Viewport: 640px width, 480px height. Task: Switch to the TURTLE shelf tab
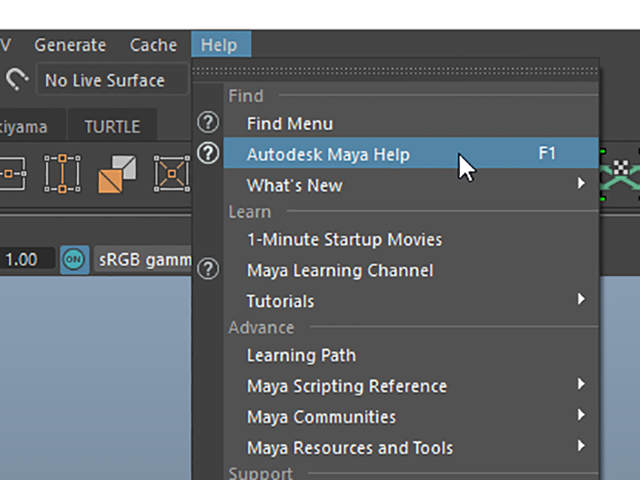coord(112,126)
